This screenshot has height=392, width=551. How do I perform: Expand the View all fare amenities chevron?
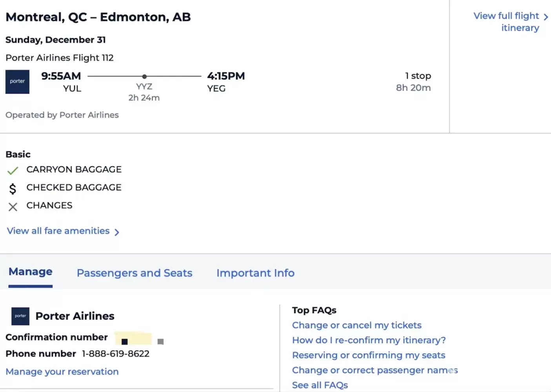pos(116,232)
